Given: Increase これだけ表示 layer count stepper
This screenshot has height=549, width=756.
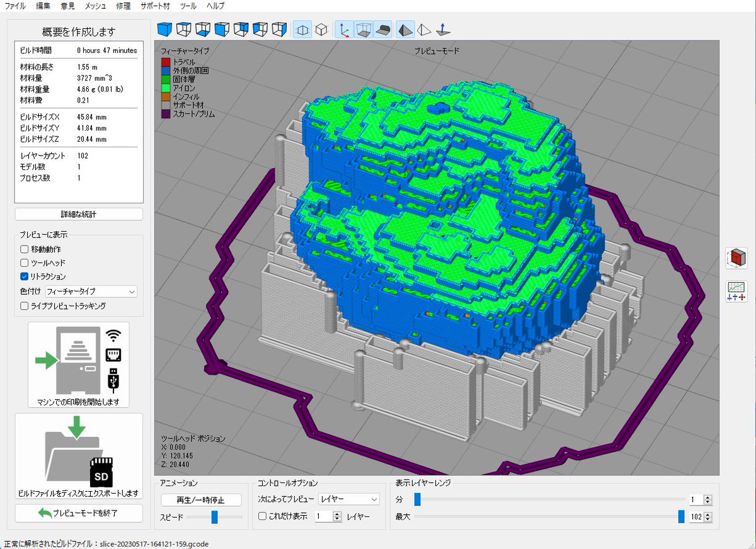Looking at the screenshot, I should (x=336, y=514).
